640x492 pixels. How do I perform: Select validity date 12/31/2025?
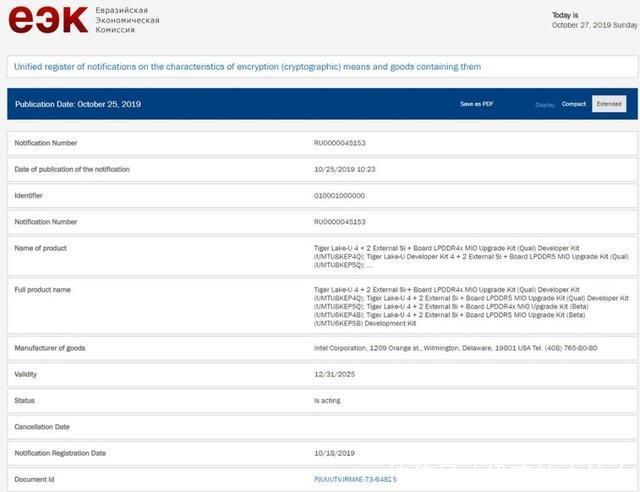coord(334,374)
